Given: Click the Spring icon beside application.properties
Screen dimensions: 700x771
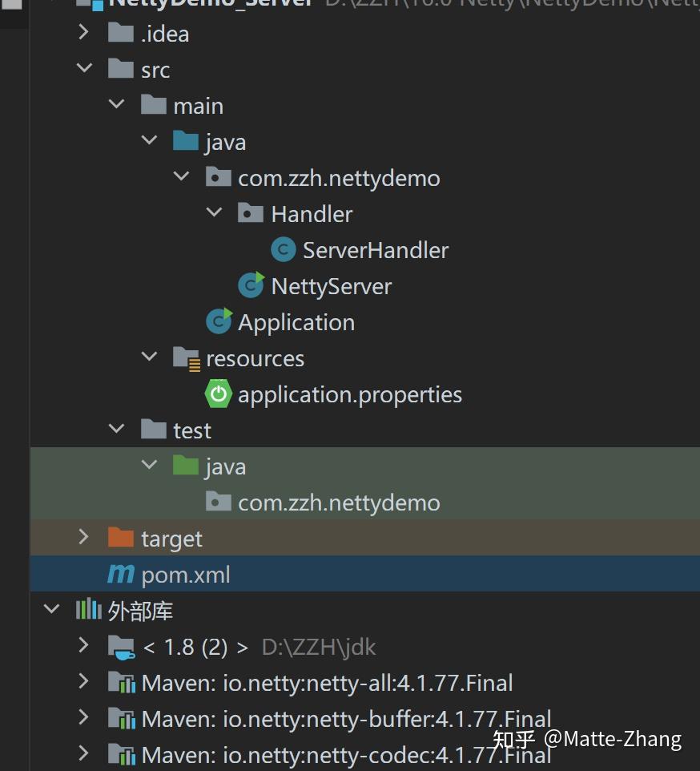Looking at the screenshot, I should click(219, 394).
